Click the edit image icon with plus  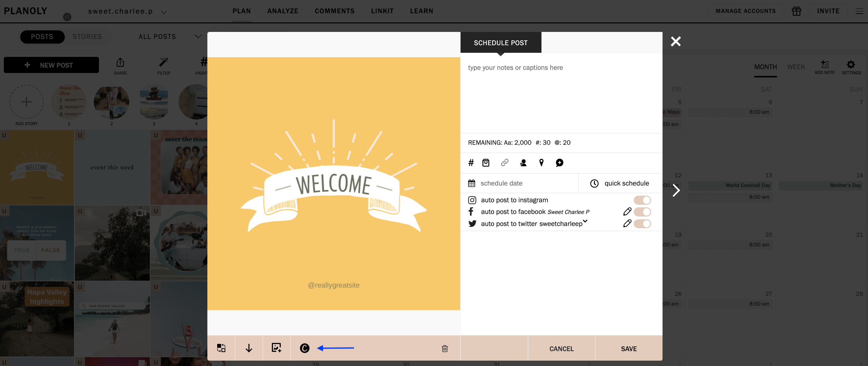[x=276, y=347]
